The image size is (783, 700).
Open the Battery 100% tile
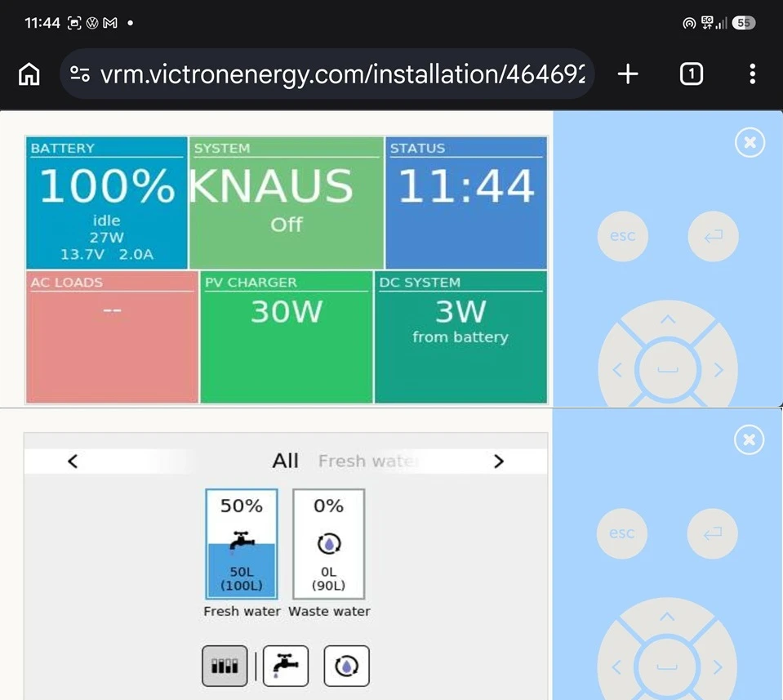tap(107, 203)
